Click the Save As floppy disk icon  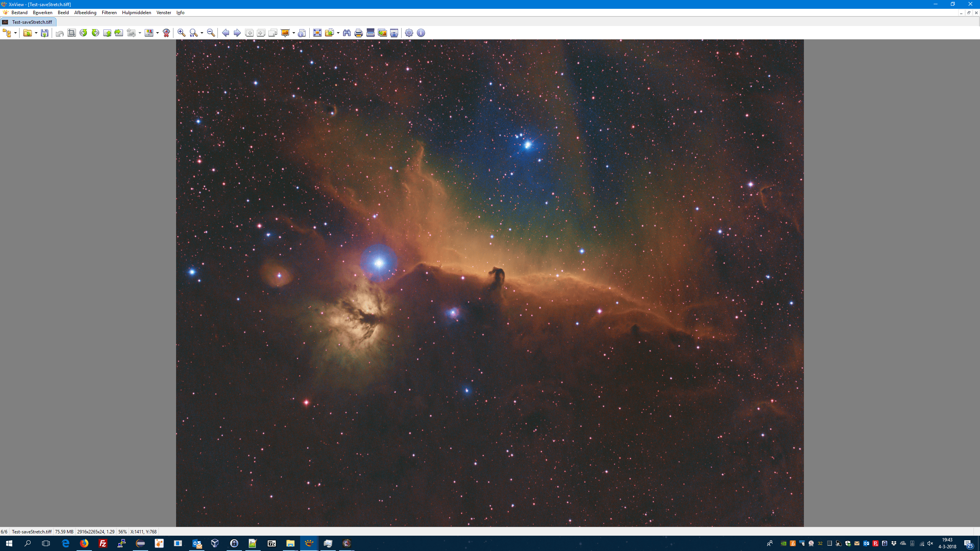tap(45, 33)
